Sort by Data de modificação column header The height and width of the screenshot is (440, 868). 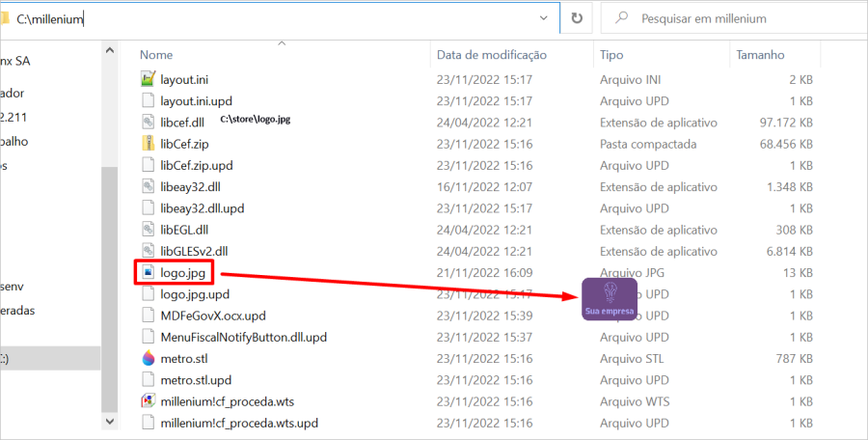coord(492,54)
